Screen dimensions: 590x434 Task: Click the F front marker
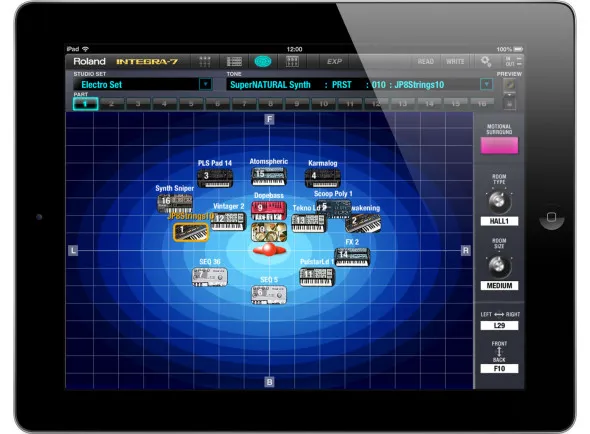[269, 120]
